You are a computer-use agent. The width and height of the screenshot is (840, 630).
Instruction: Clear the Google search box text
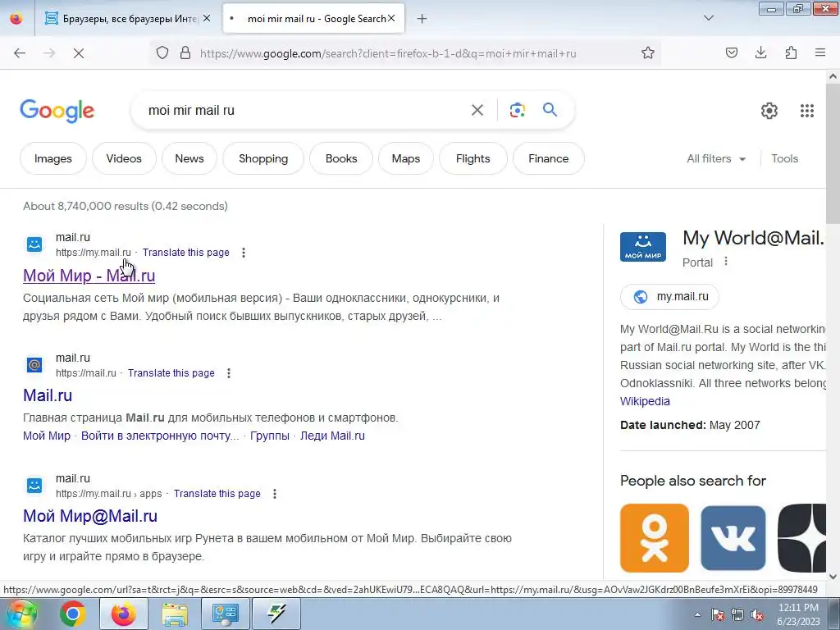tap(477, 111)
